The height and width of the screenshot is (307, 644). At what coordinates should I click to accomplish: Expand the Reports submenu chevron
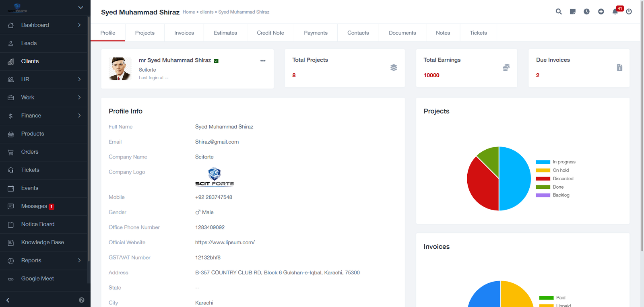coord(79,260)
